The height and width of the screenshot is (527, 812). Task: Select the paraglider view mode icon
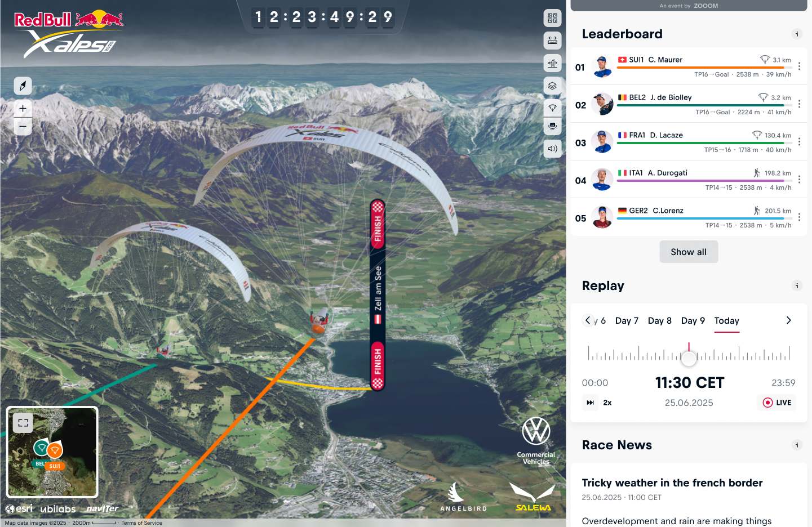(552, 108)
